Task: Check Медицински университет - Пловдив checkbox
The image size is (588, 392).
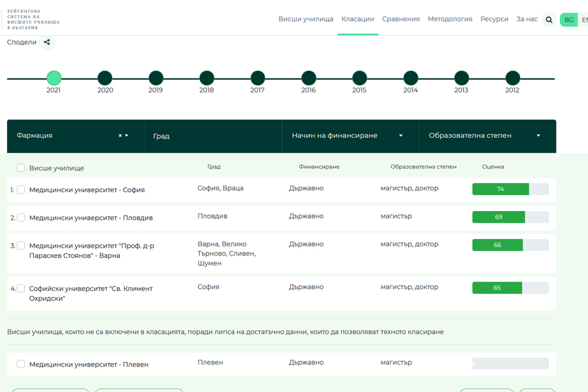Action: [21, 218]
